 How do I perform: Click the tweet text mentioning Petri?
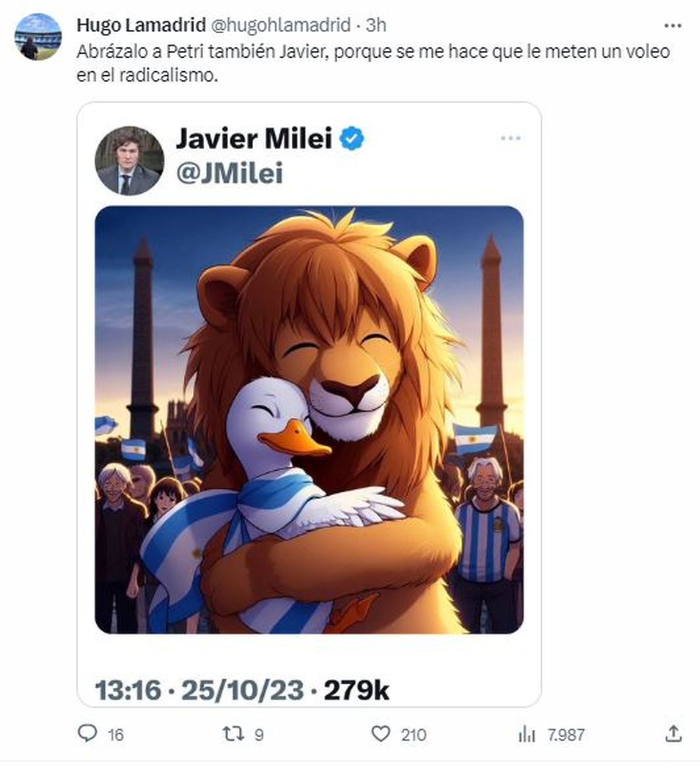373,63
